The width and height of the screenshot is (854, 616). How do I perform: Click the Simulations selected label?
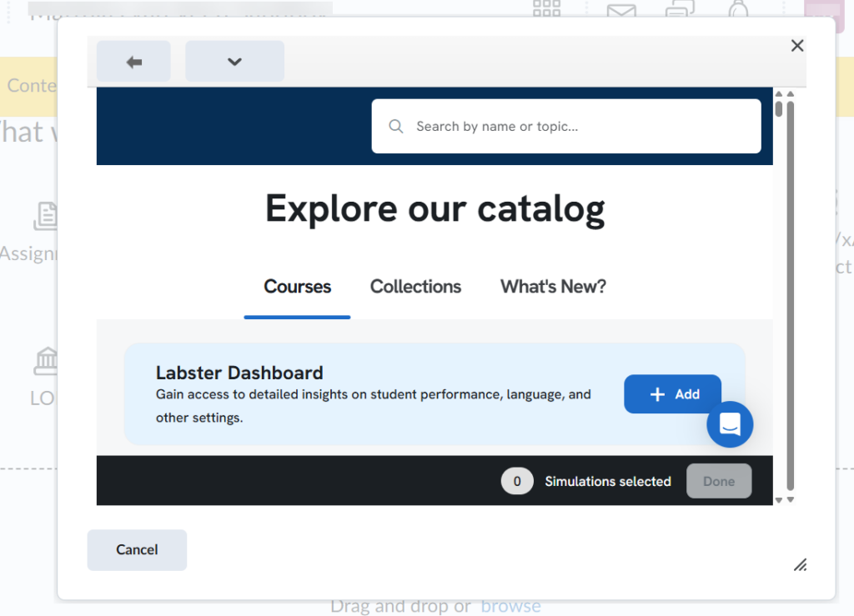tap(608, 482)
